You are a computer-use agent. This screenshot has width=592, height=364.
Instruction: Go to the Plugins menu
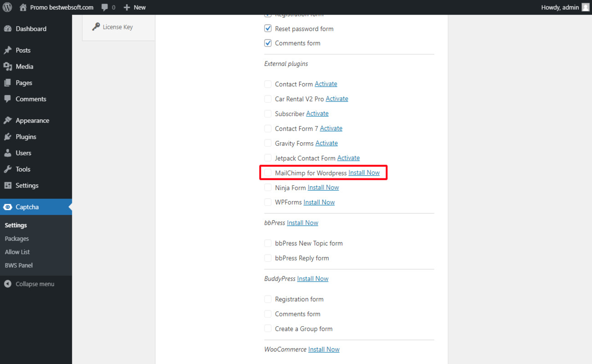coord(36,136)
